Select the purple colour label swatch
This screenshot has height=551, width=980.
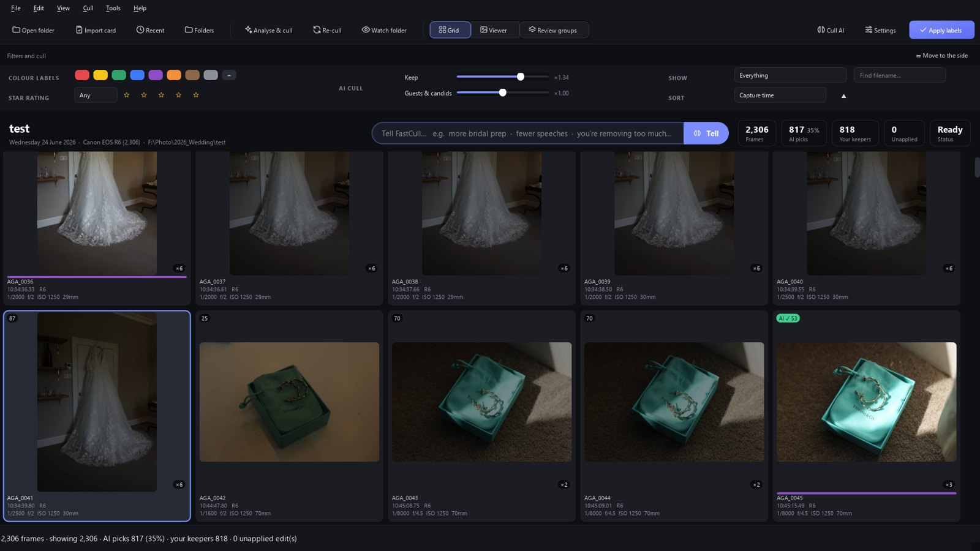pos(156,75)
